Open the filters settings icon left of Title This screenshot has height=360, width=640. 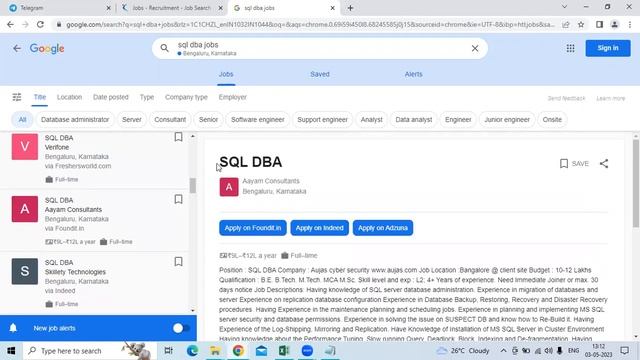point(17,97)
